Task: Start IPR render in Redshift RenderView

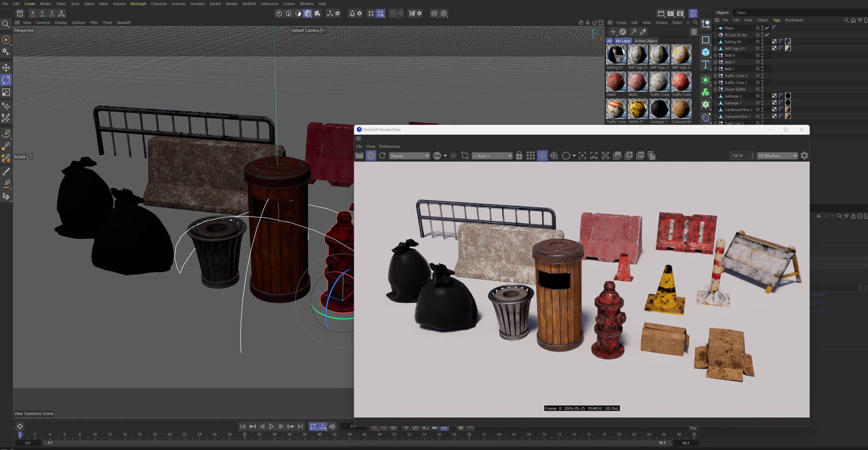Action: pos(371,155)
